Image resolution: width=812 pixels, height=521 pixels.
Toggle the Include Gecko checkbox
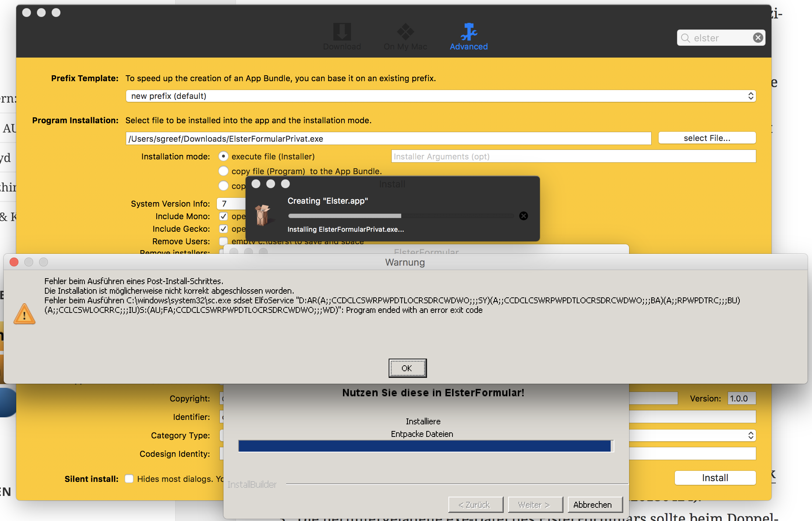pos(223,229)
